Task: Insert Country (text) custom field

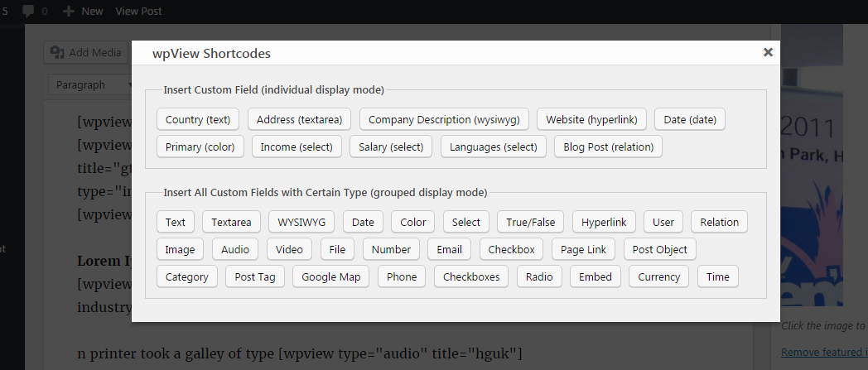Action: click(198, 119)
